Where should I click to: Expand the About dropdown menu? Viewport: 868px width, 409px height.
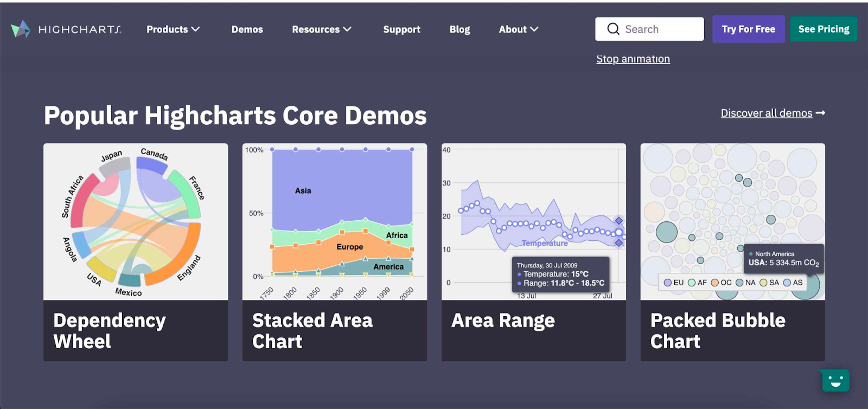point(519,29)
